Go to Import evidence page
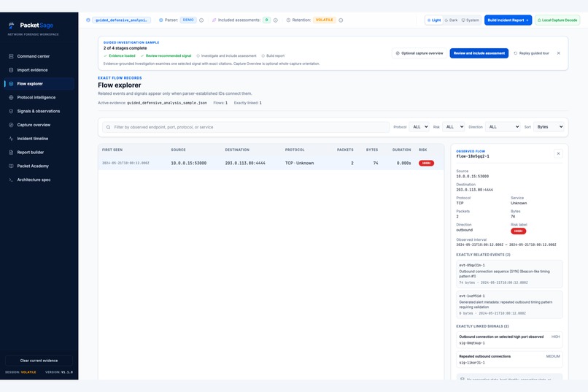Viewport: 588px width, 392px height. pos(39,70)
